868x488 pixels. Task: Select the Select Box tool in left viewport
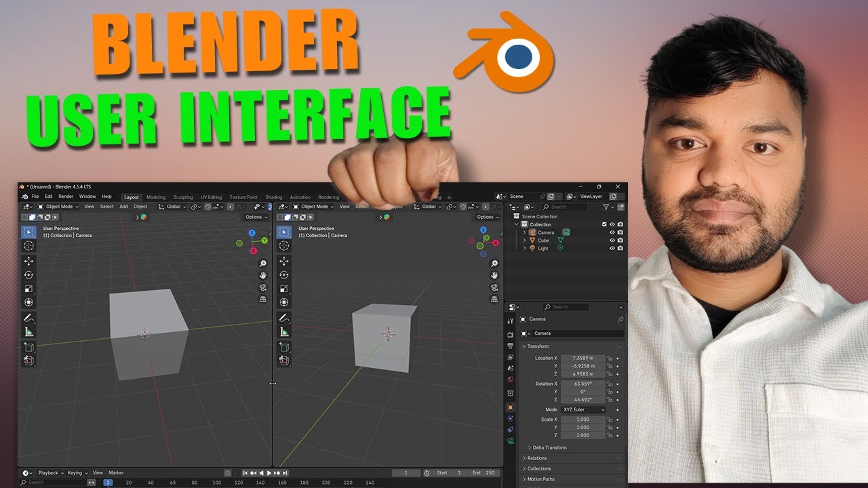pyautogui.click(x=28, y=232)
